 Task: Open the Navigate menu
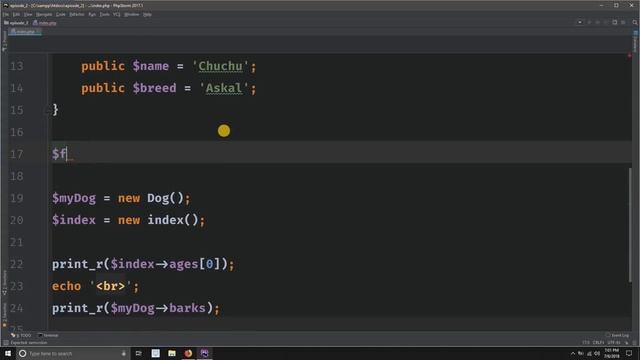pos(44,14)
